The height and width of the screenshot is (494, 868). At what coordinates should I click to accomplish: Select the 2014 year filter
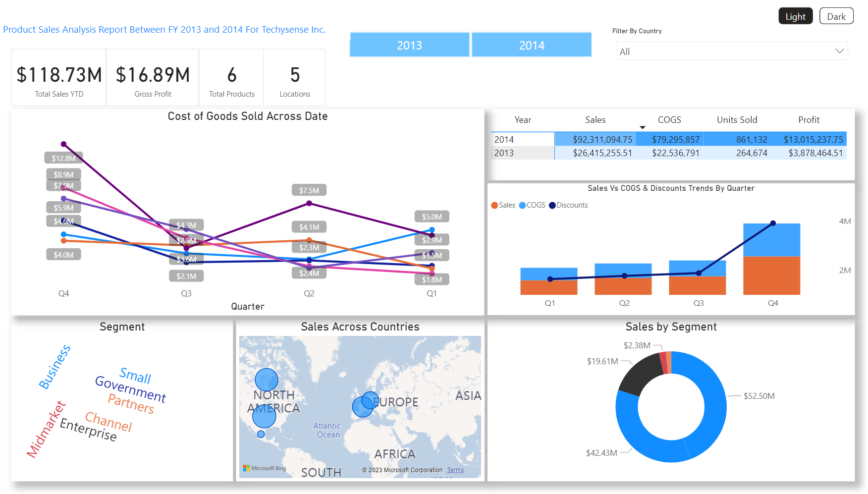coord(531,45)
